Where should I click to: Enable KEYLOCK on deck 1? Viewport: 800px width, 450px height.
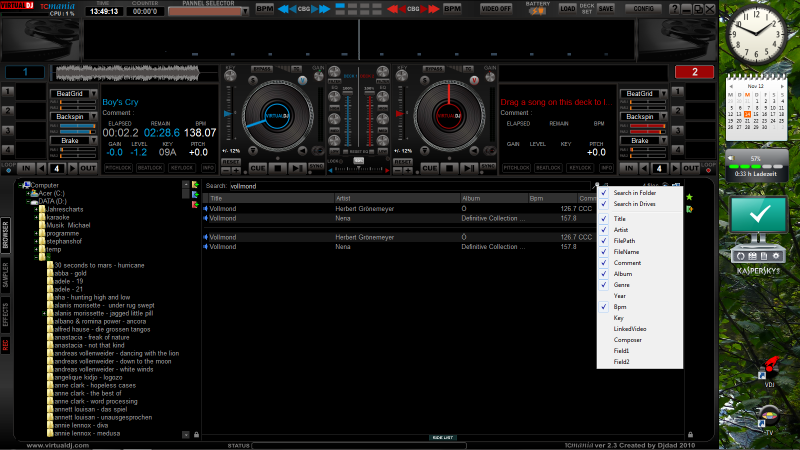[x=182, y=168]
